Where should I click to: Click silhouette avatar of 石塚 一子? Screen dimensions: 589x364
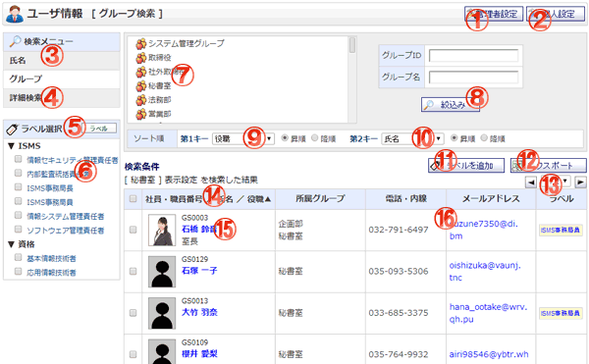click(162, 272)
